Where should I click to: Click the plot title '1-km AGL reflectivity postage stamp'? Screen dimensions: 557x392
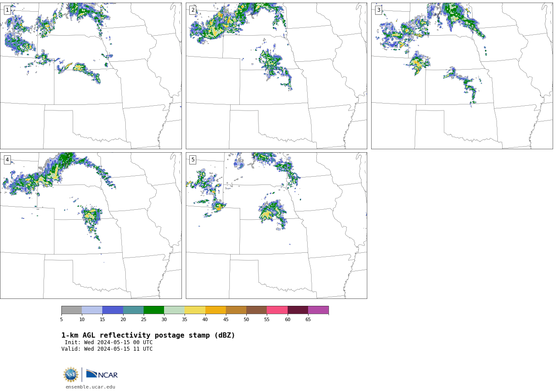pos(148,335)
